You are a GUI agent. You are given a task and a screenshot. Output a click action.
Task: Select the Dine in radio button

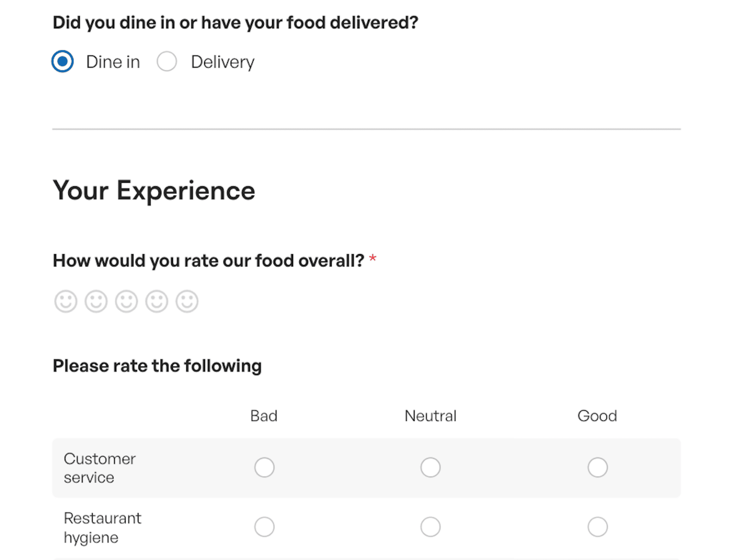(x=63, y=62)
